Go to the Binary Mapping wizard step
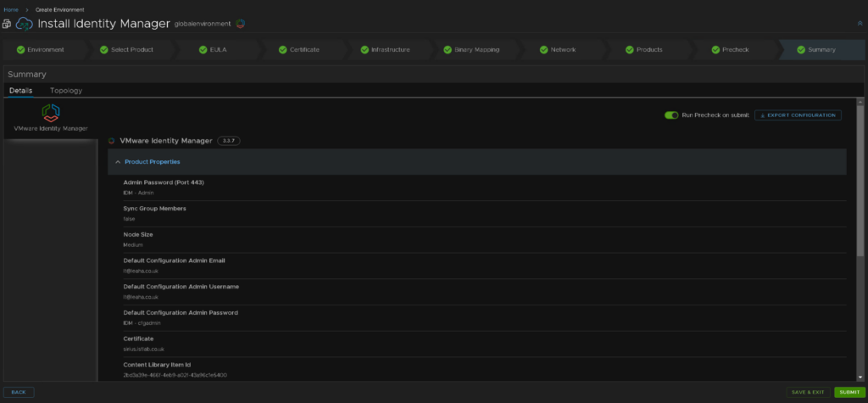 476,50
